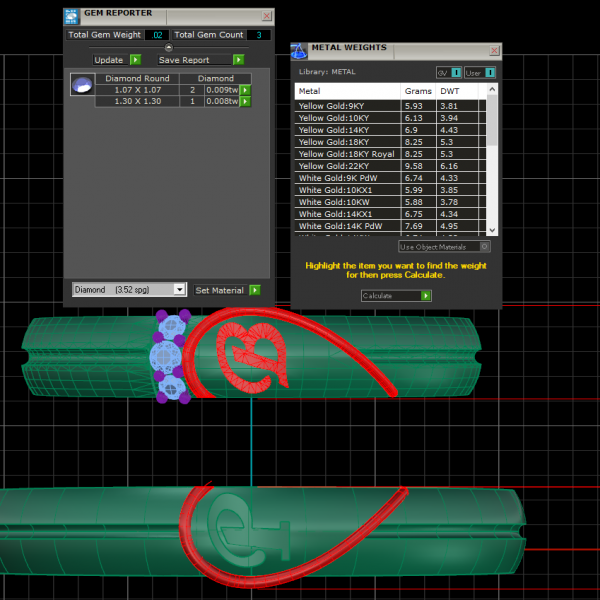Sort the table by the Grams column header

[418, 91]
